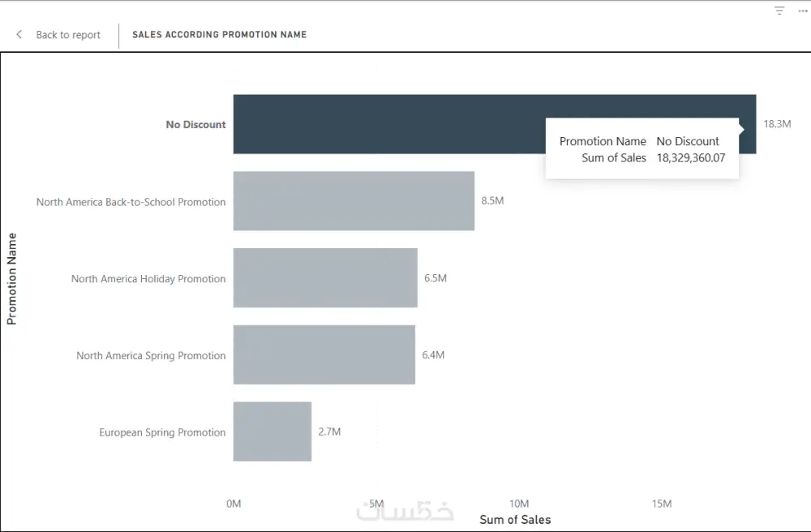Click the 0M axis tick label
This screenshot has width=811, height=532.
pos(234,504)
